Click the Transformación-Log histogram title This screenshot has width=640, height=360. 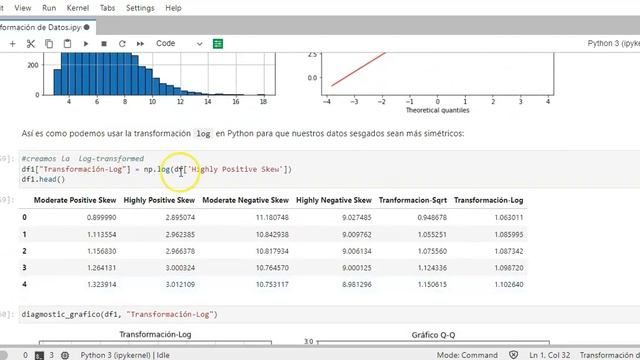pyautogui.click(x=155, y=334)
